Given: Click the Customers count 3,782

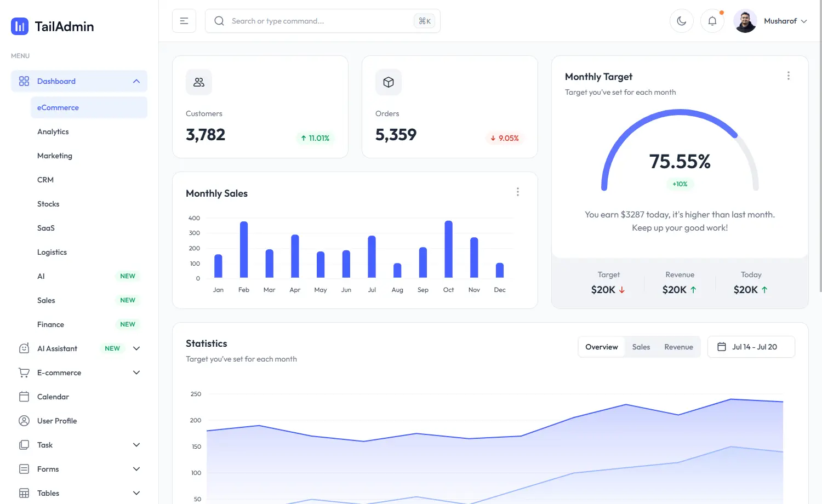Looking at the screenshot, I should pos(206,135).
